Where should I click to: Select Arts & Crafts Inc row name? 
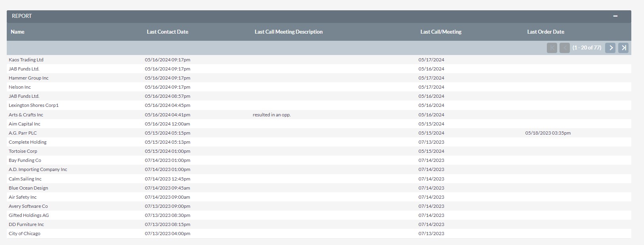pos(26,115)
